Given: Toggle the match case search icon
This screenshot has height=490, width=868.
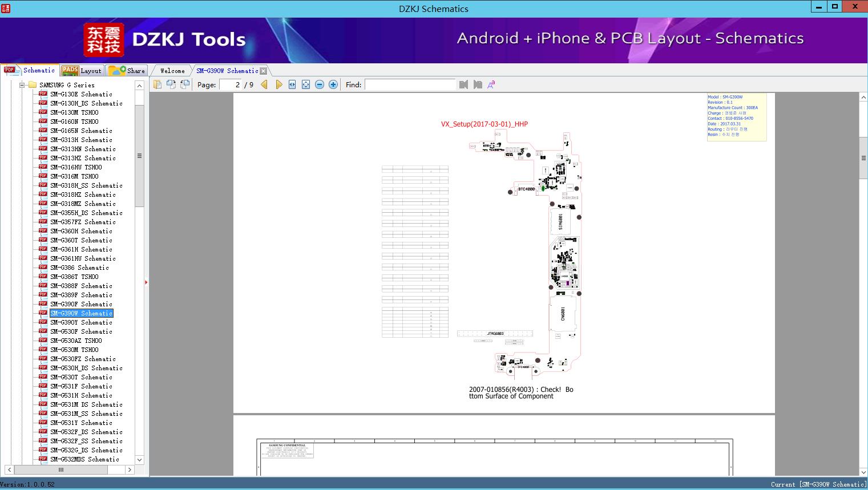Looking at the screenshot, I should 491,84.
